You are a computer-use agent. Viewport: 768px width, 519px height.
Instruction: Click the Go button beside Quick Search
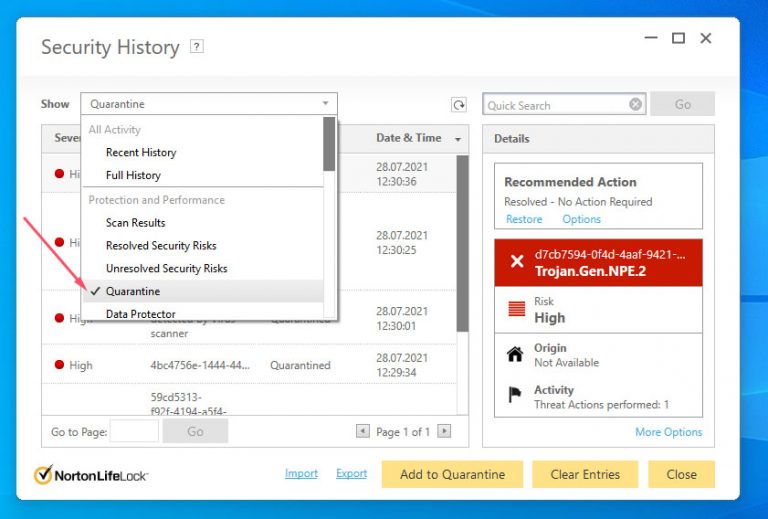(x=683, y=104)
